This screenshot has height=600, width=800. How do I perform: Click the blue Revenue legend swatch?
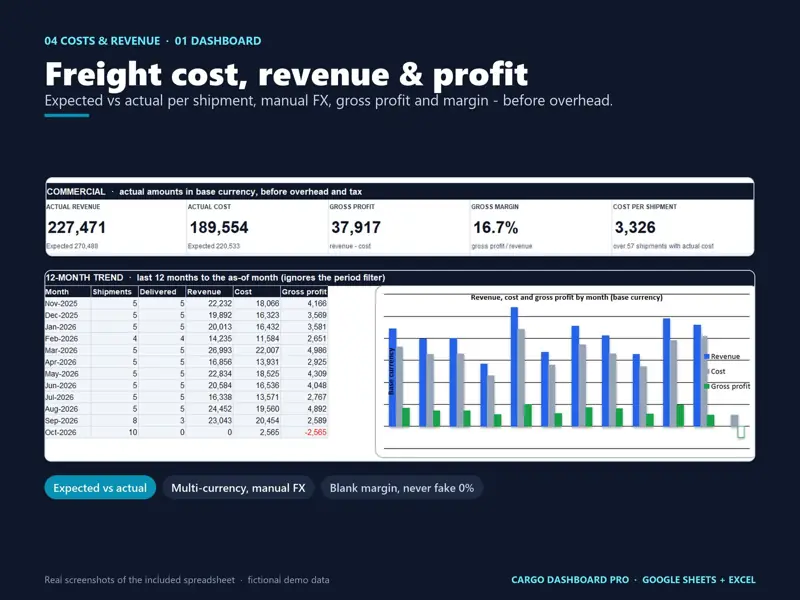click(707, 357)
